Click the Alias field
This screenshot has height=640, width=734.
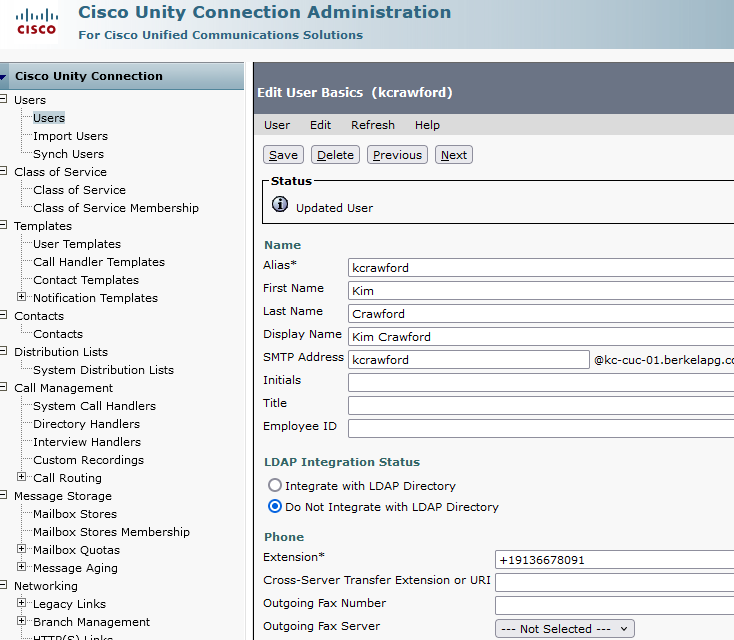pos(541,268)
